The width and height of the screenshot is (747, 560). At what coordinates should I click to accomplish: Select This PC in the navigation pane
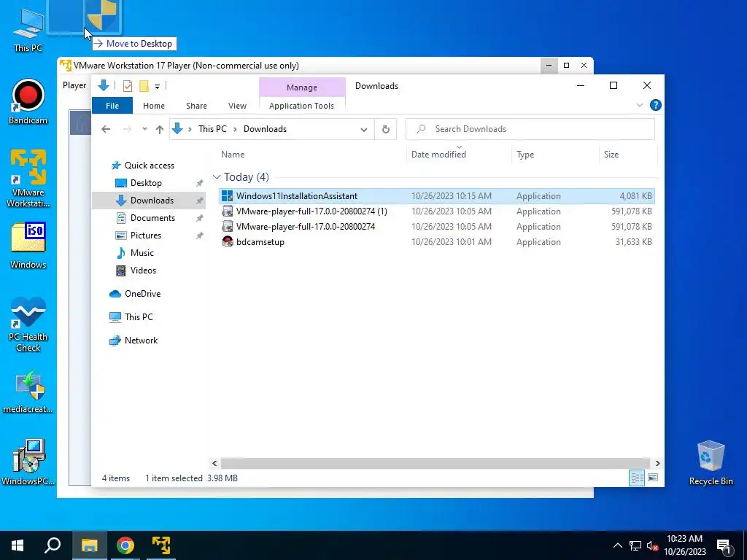(139, 317)
